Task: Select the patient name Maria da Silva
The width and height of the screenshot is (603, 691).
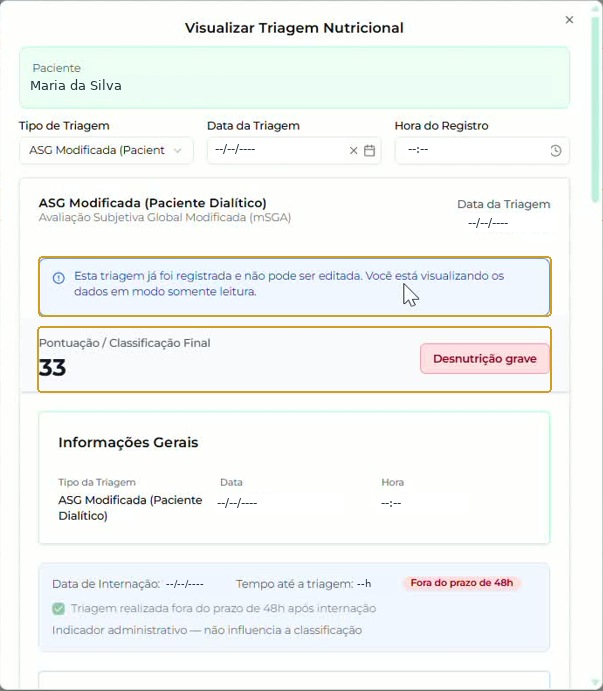Action: (76, 85)
